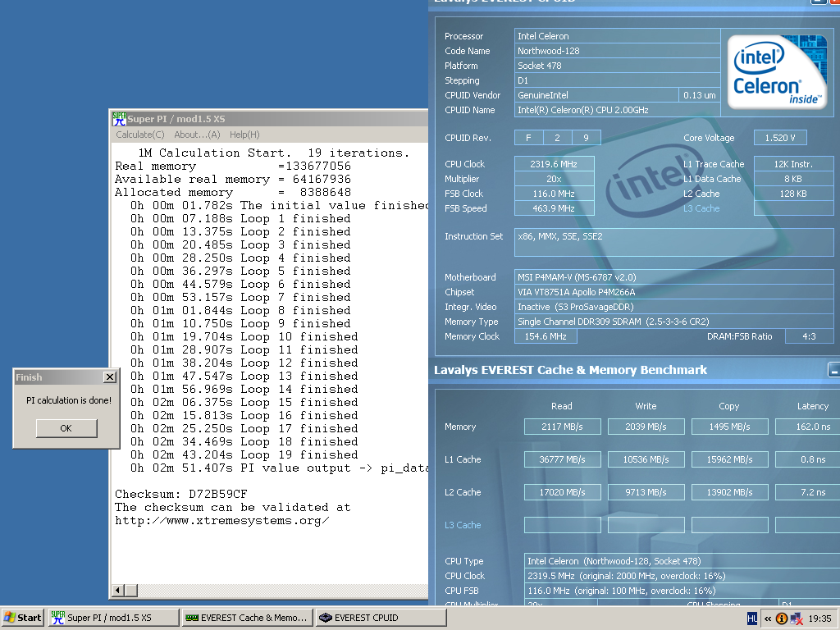The image size is (840, 630).
Task: Click L1 Cache Write result '10536 MB/s'
Action: 646,459
